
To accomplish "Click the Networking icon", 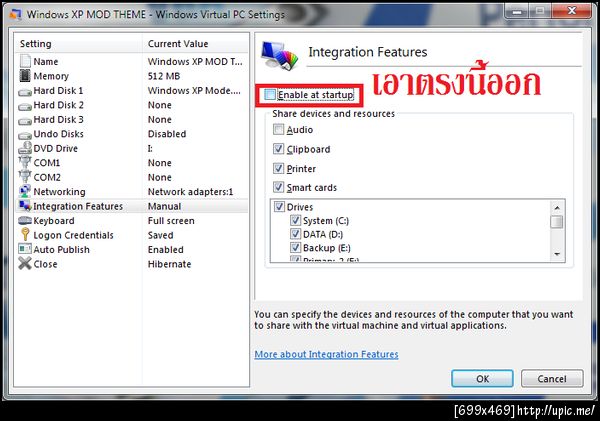I will click(x=25, y=191).
